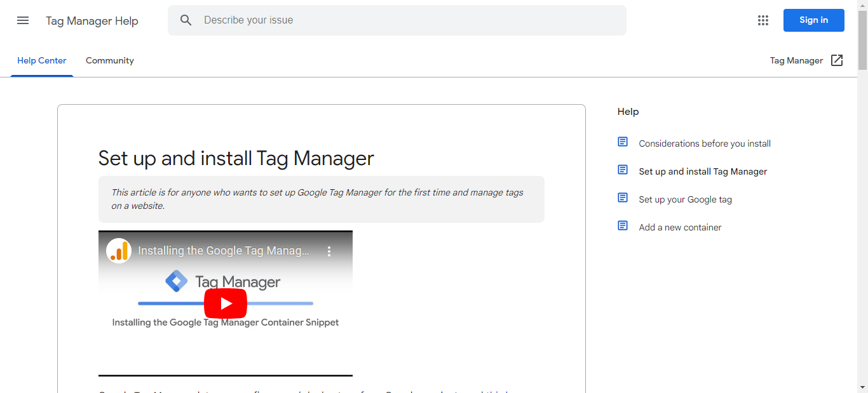The height and width of the screenshot is (393, 868).
Task: Click the video title Installing the Google Tag Manager
Action: pos(224,251)
